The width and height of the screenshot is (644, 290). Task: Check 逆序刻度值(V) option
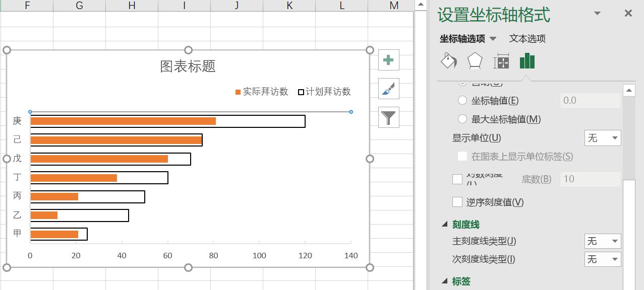coord(457,202)
